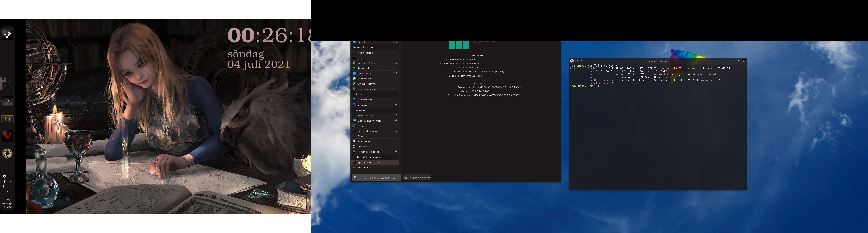
Task: Open Accessibility settings
Action: (375, 68)
